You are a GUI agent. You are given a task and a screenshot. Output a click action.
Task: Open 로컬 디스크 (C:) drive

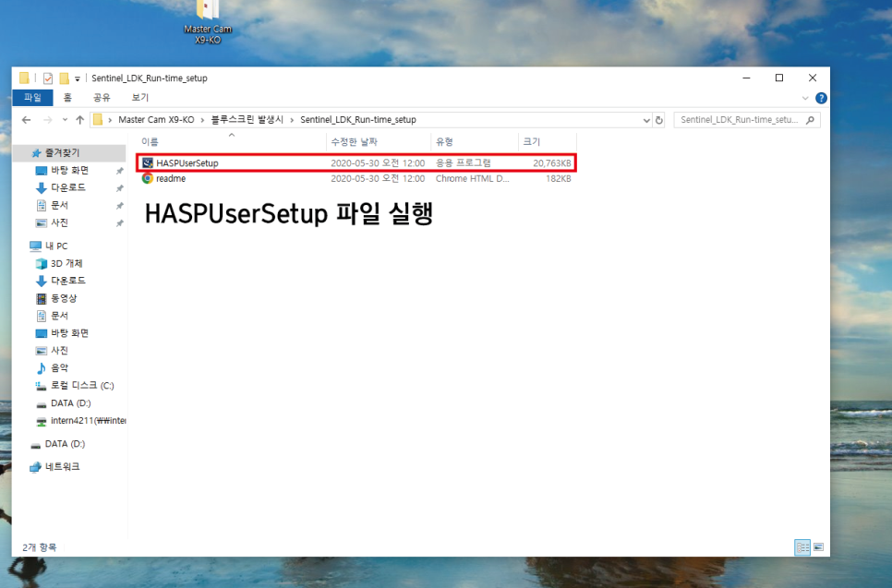(82, 385)
